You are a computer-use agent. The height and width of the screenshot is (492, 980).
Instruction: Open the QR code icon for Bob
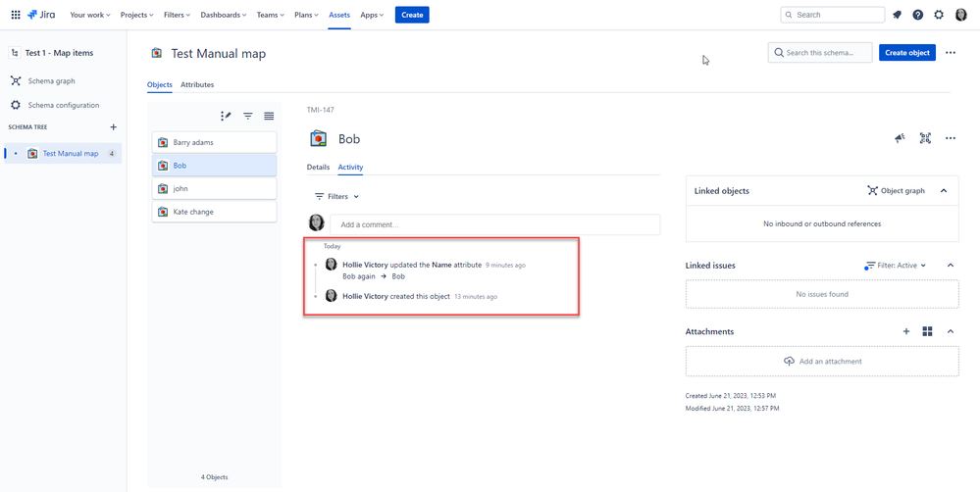tap(926, 138)
